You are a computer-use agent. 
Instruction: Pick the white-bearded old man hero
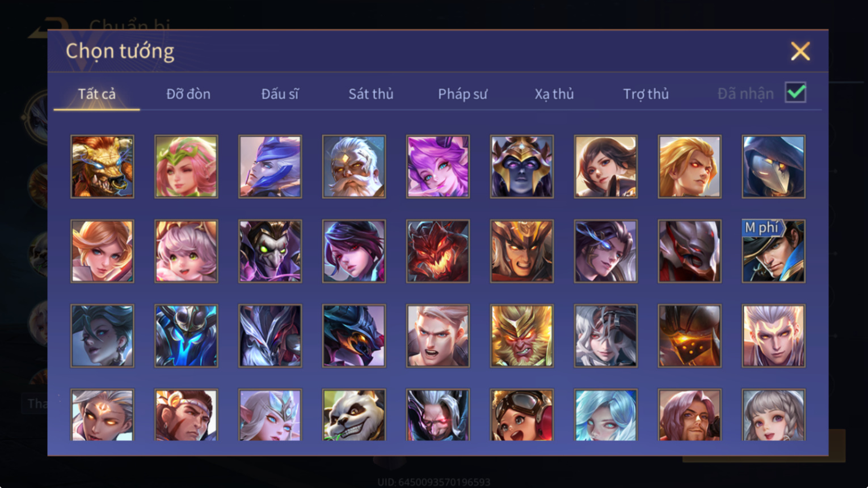click(354, 167)
